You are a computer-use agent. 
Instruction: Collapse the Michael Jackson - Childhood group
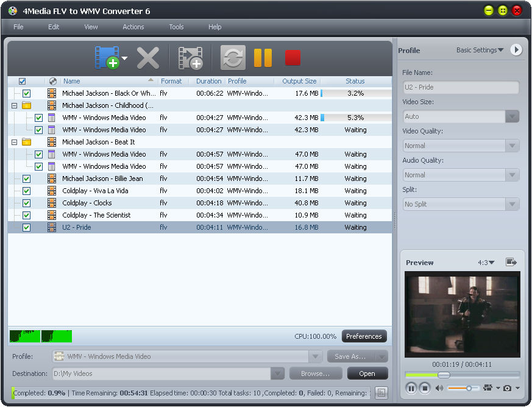pyautogui.click(x=14, y=105)
